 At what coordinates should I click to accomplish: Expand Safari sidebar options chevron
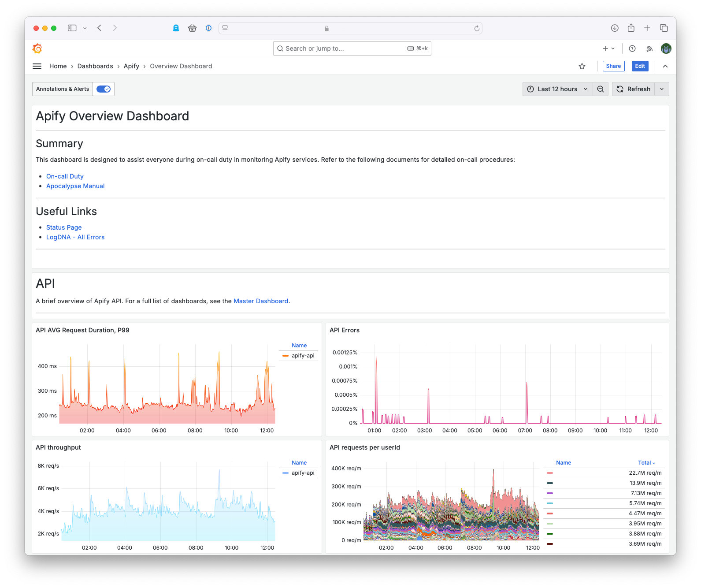(x=85, y=28)
